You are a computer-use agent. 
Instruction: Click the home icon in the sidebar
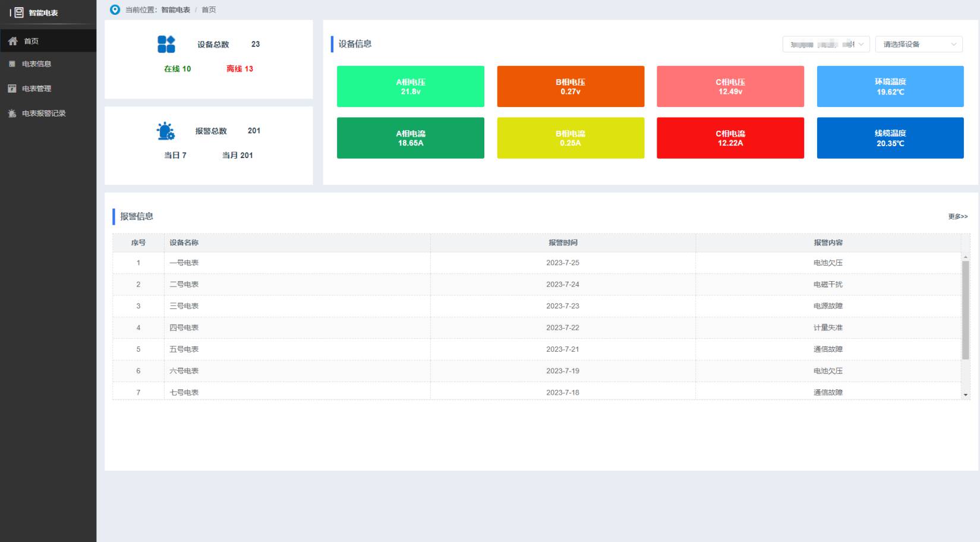[12, 41]
